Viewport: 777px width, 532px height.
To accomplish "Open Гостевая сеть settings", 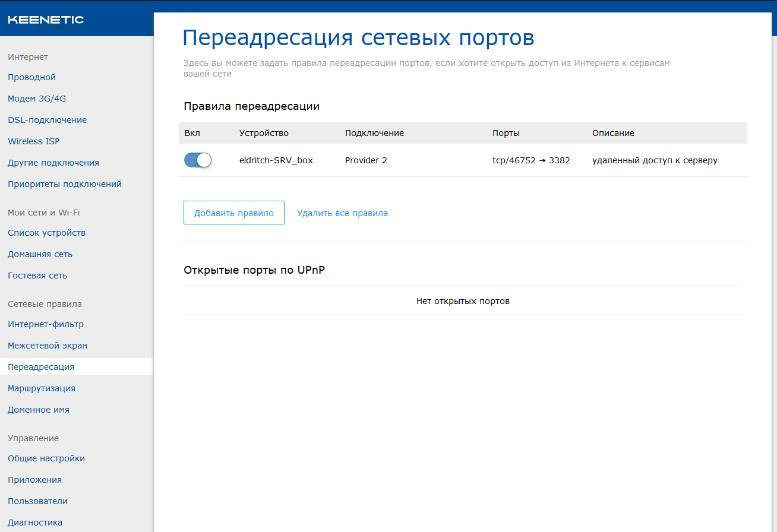I will pos(37,275).
